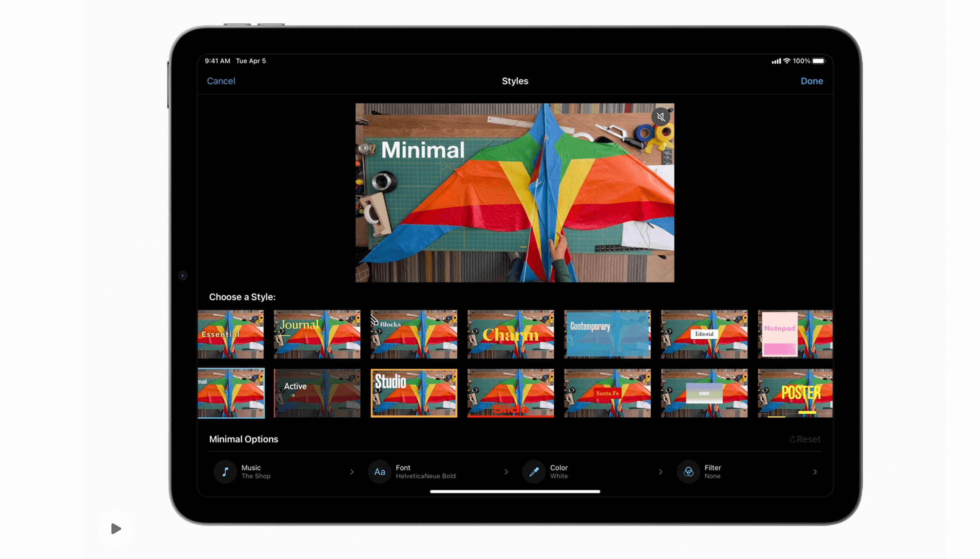Image resolution: width=980 pixels, height=559 pixels.
Task: Select the Active style thumbnail
Action: (x=316, y=392)
